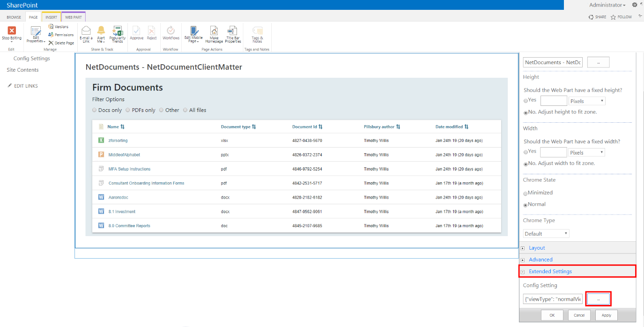Click the Share icon button
The width and height of the screenshot is (644, 327).
click(x=591, y=17)
